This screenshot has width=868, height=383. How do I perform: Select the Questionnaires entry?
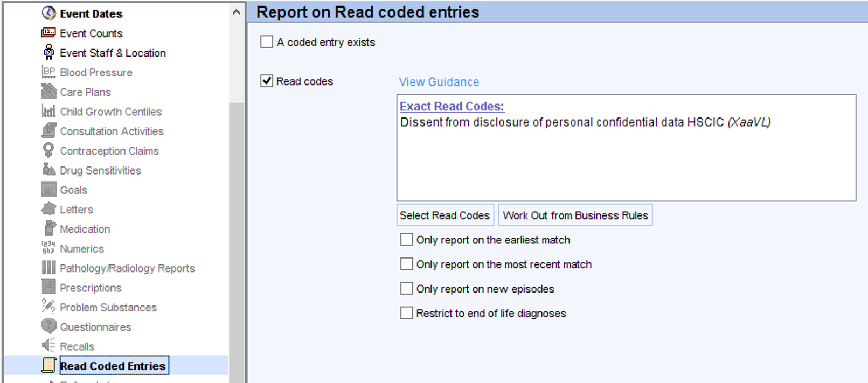click(x=95, y=327)
